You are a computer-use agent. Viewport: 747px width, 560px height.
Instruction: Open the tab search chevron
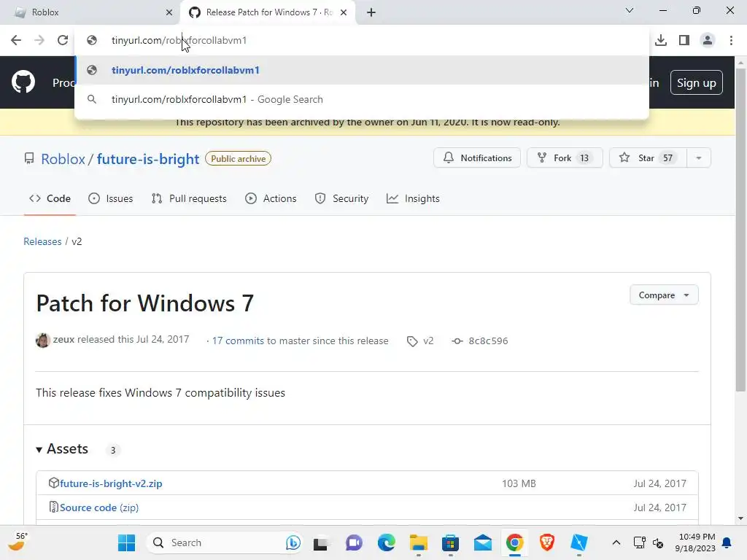(x=630, y=10)
